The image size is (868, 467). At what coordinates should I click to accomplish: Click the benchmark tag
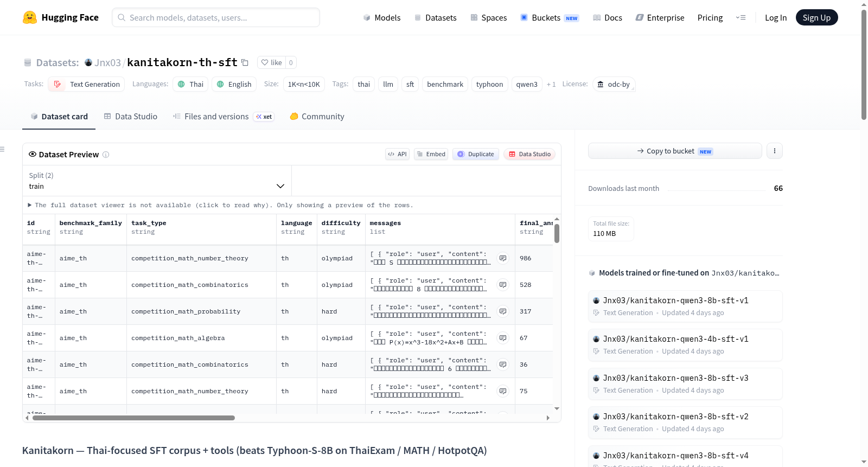coord(445,84)
